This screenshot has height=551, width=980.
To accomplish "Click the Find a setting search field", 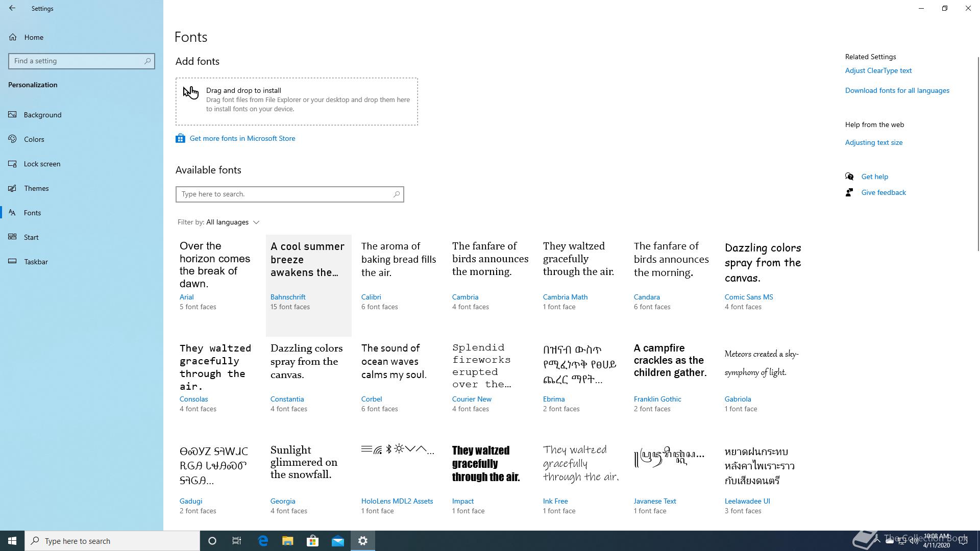I will coord(77,61).
